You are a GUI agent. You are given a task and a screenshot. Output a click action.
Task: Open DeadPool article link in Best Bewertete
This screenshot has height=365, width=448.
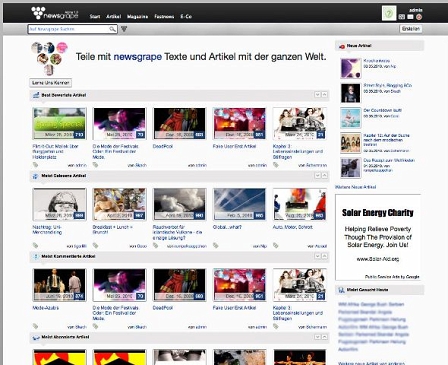click(x=163, y=146)
